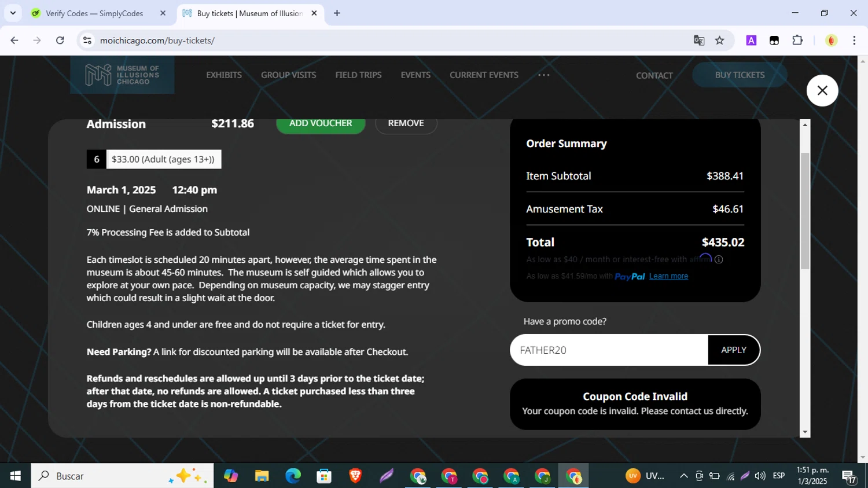Open Events navigation item

click(x=415, y=75)
